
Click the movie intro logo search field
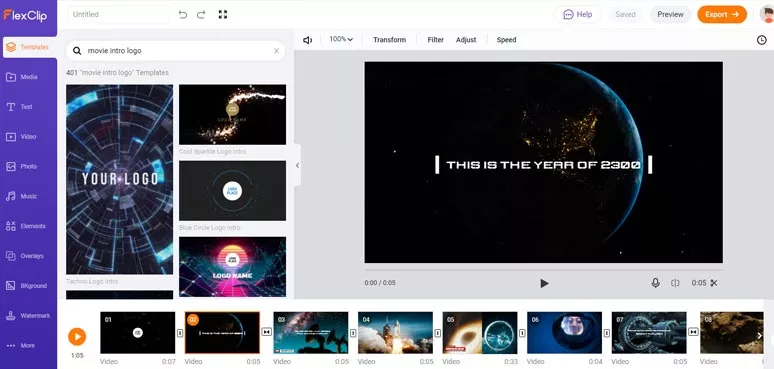[x=175, y=51]
